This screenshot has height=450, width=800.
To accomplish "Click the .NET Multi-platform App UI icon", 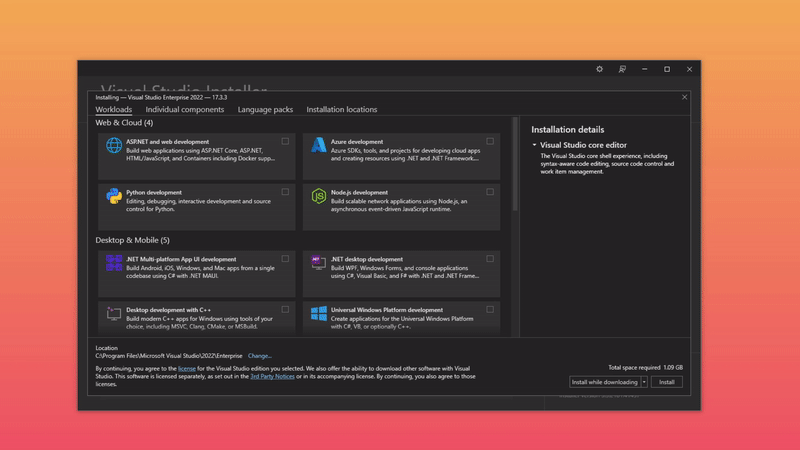I will tap(114, 263).
